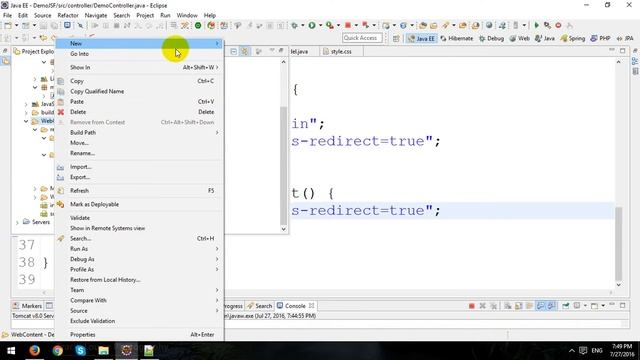
Task: Toggle Link with Editor in Project Explorer
Action: point(244,51)
